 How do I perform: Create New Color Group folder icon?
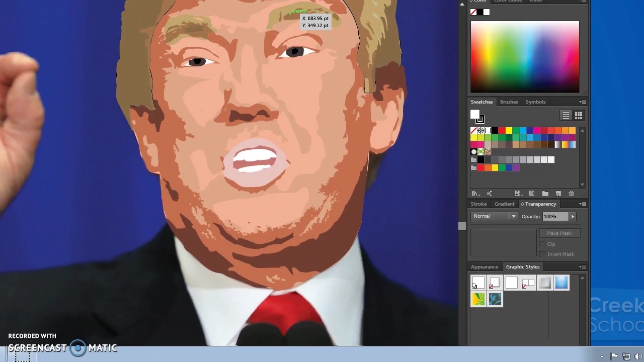pos(545,194)
